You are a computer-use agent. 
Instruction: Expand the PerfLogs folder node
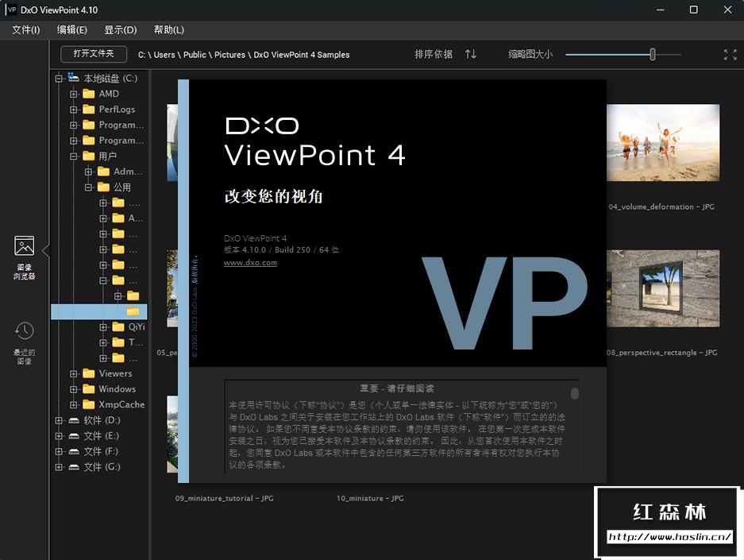point(74,110)
